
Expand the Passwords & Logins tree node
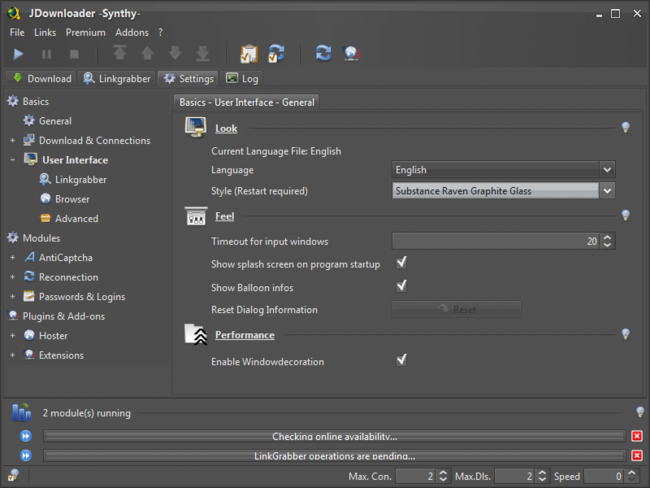(12, 296)
